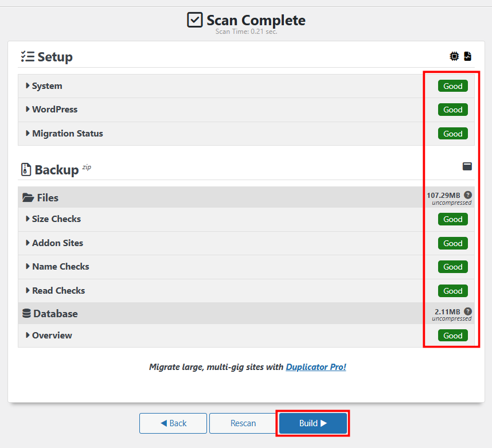Click the Files section header
This screenshot has width=492, height=448.
[x=247, y=197]
